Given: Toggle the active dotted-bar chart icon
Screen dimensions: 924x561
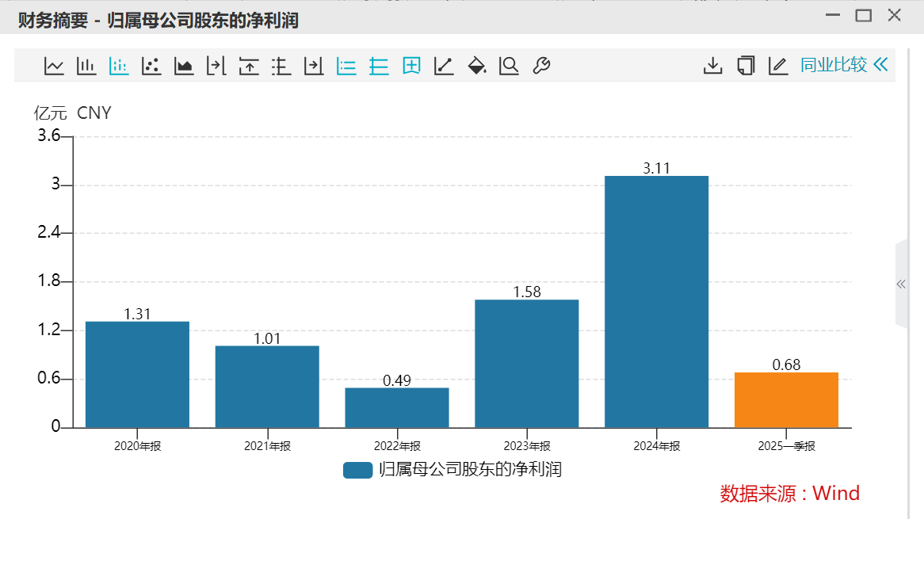Looking at the screenshot, I should click(118, 66).
